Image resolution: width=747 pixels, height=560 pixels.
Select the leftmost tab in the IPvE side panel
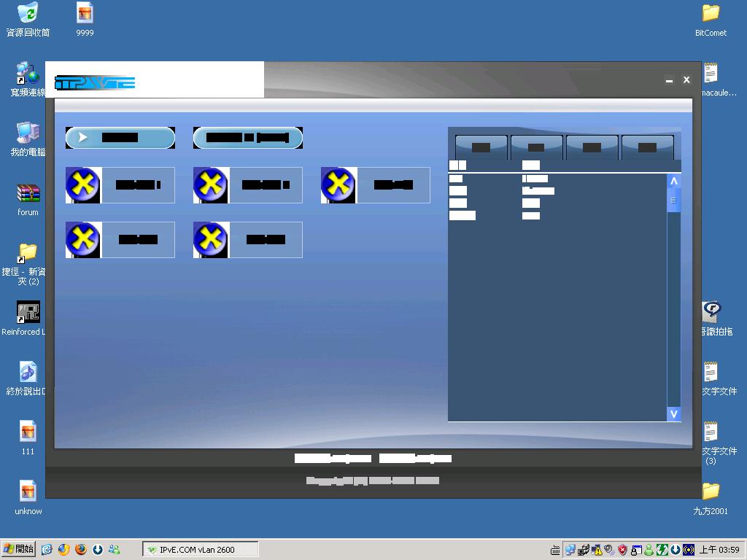point(481,147)
